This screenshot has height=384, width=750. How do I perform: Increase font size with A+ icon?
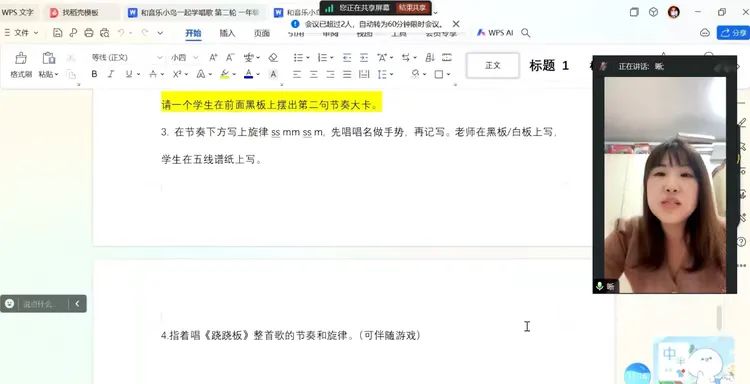(213, 57)
